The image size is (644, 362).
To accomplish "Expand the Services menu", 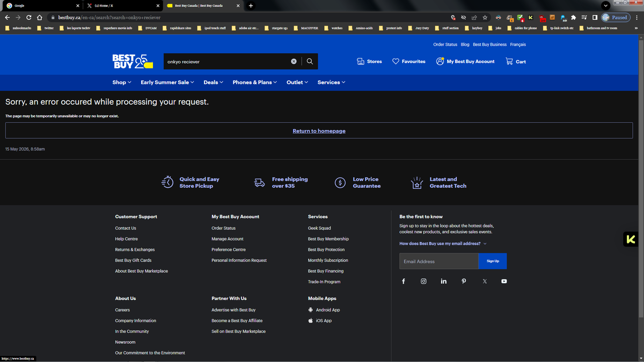I will point(331,82).
